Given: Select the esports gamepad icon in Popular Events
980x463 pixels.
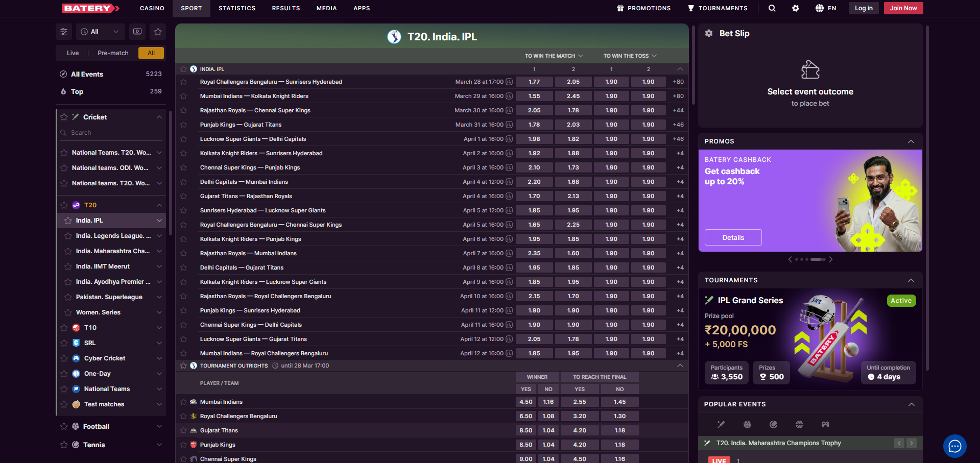Looking at the screenshot, I should [825, 424].
